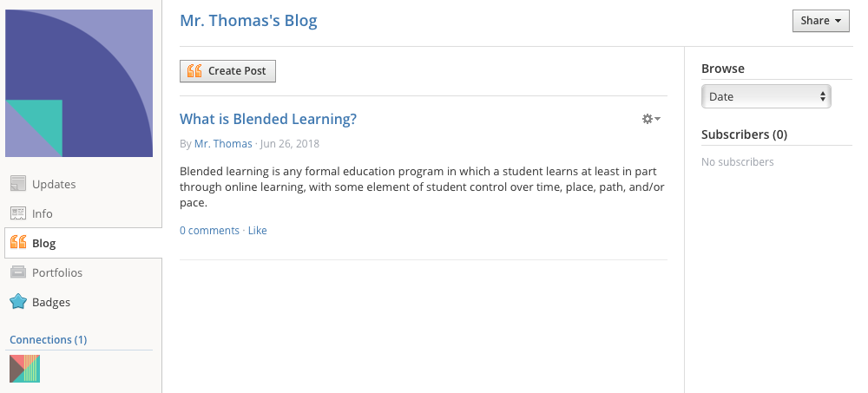
Task: Click the Portfolios icon in sidebar
Action: 18,272
